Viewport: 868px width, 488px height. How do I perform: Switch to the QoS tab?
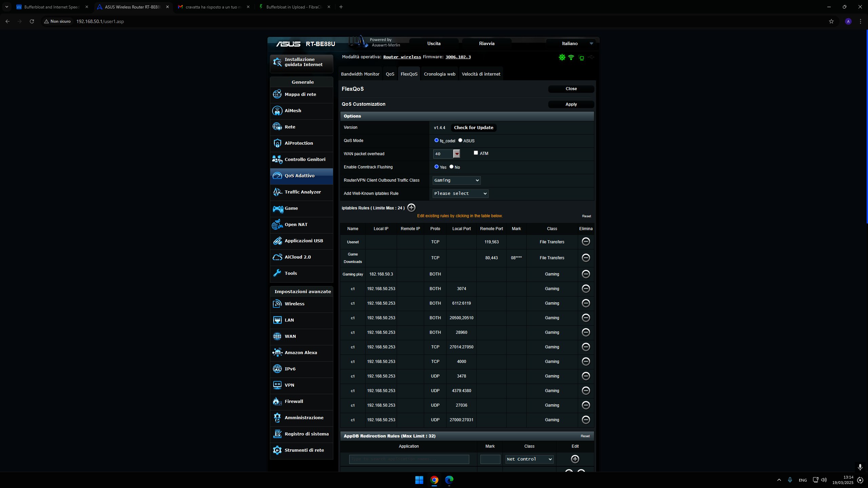(390, 74)
